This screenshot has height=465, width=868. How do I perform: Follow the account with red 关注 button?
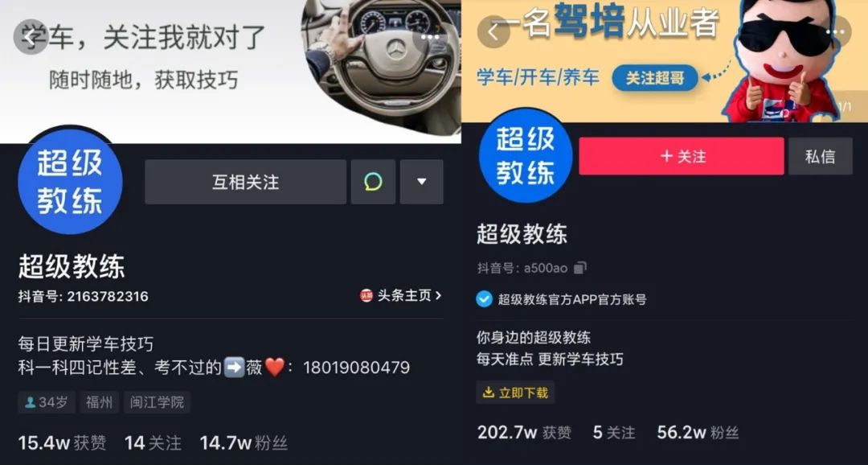coord(682,156)
